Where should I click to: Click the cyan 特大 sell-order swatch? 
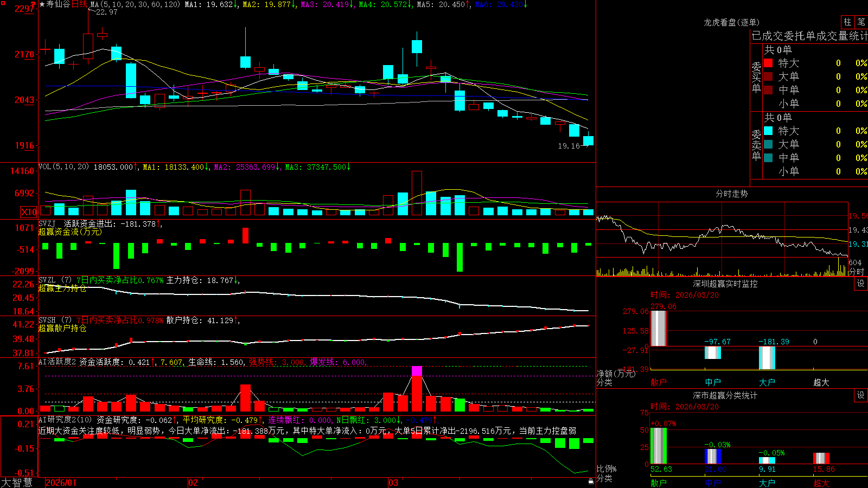(768, 131)
